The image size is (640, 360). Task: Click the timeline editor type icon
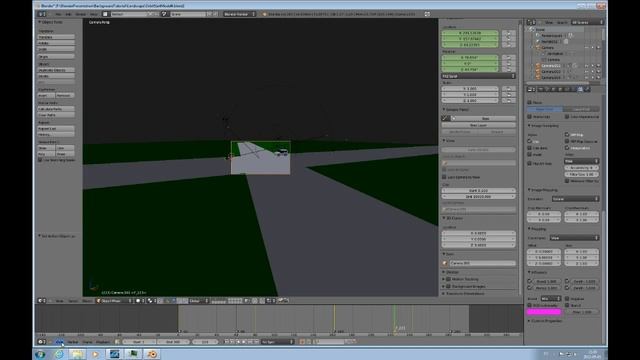click(41, 342)
